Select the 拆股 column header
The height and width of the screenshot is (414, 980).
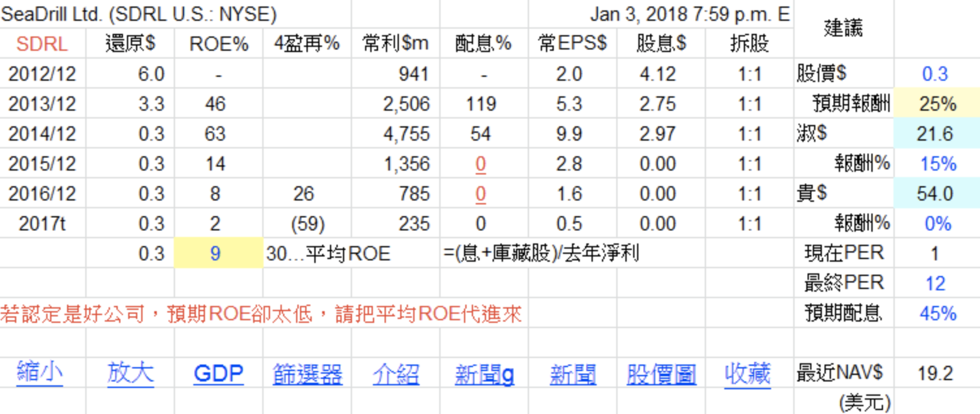(x=750, y=44)
